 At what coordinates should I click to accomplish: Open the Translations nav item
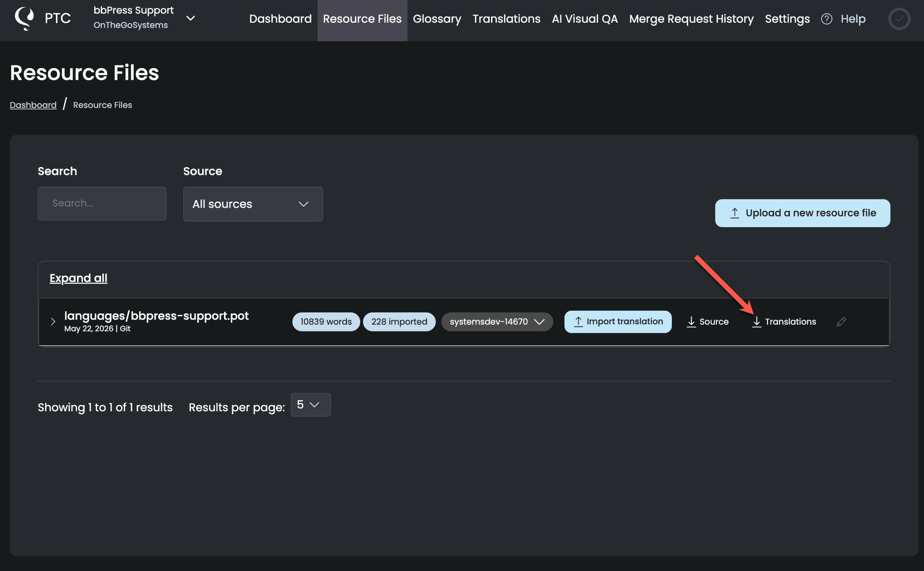(506, 19)
